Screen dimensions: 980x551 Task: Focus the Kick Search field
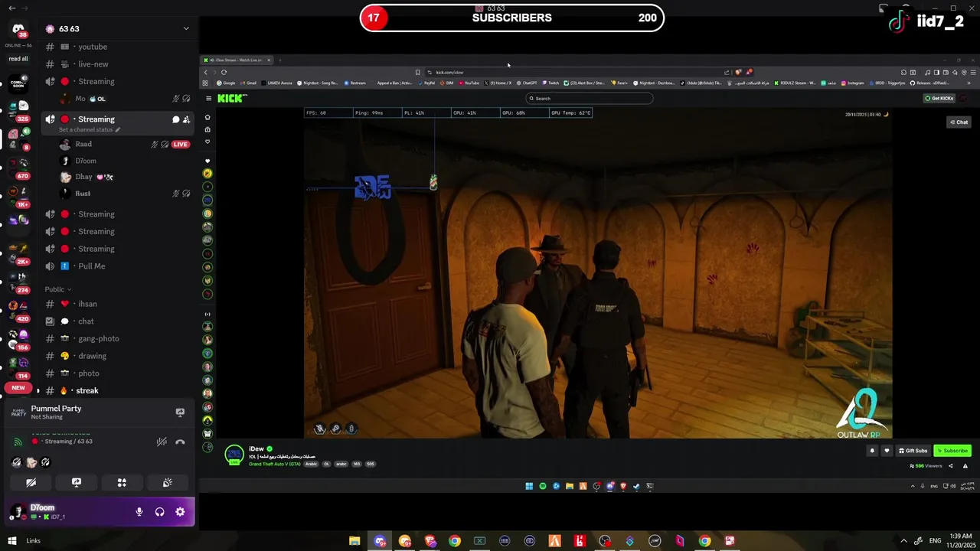click(x=589, y=98)
